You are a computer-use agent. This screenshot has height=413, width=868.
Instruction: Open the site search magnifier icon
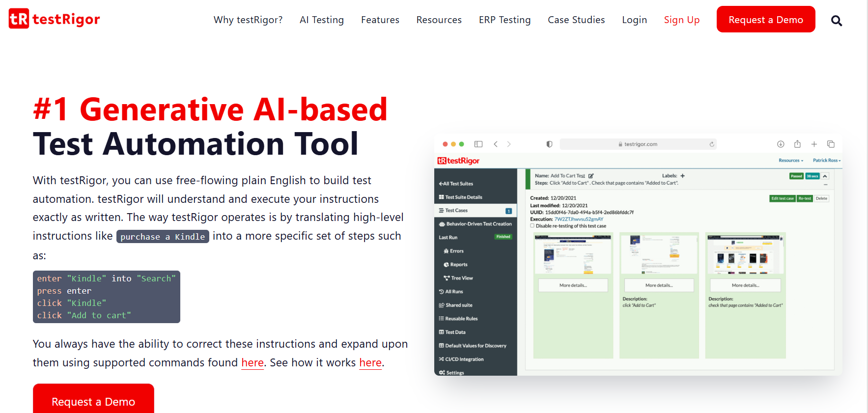point(837,21)
